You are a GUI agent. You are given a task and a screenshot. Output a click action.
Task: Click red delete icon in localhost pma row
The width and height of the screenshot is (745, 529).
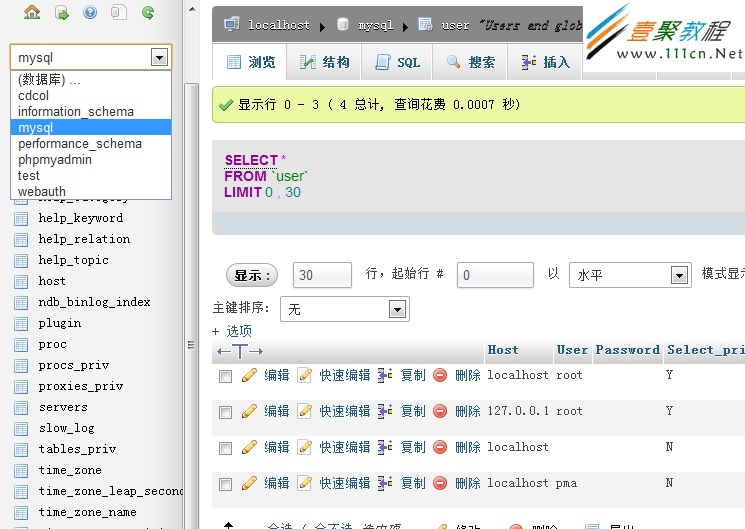pos(440,483)
